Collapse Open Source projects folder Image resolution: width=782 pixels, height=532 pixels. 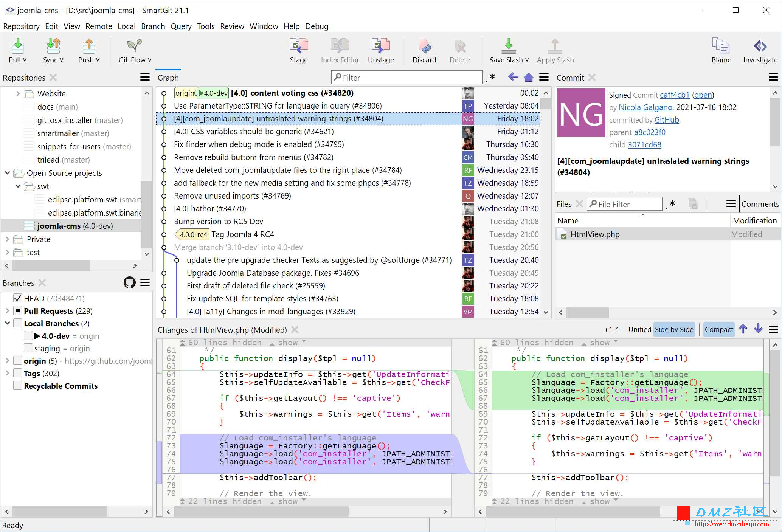pos(7,173)
